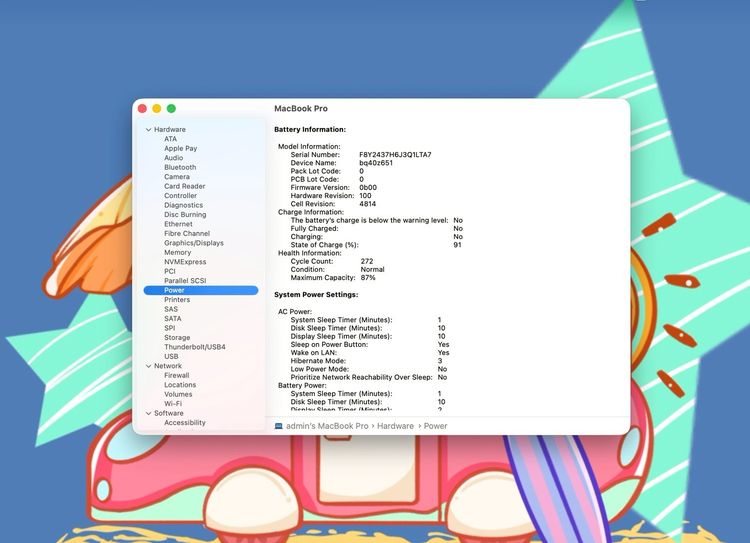Image resolution: width=750 pixels, height=543 pixels.
Task: Click the Maximum Capacity value 87%
Action: click(x=368, y=277)
